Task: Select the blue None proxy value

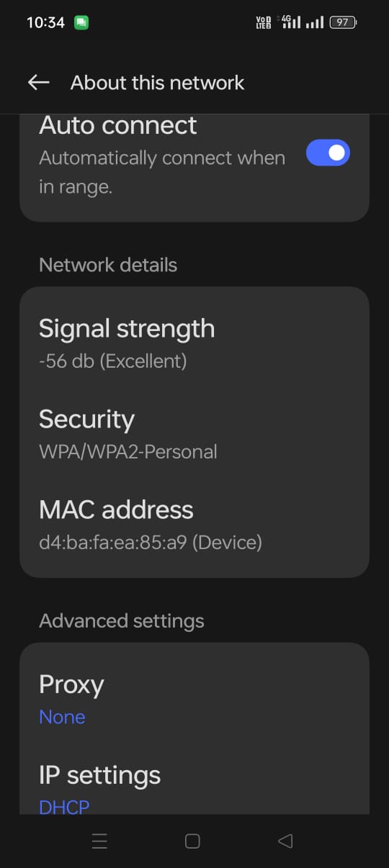Action: (x=62, y=717)
